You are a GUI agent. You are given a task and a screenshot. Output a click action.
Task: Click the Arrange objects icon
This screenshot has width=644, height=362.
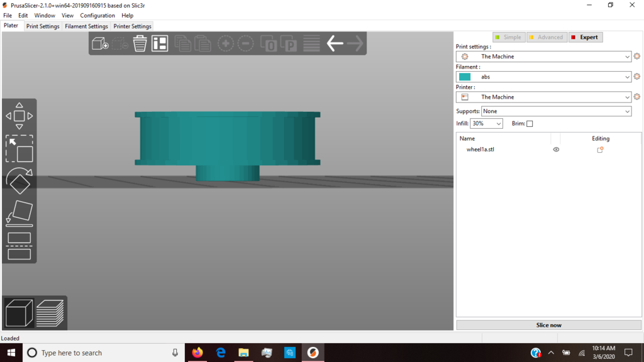click(160, 43)
